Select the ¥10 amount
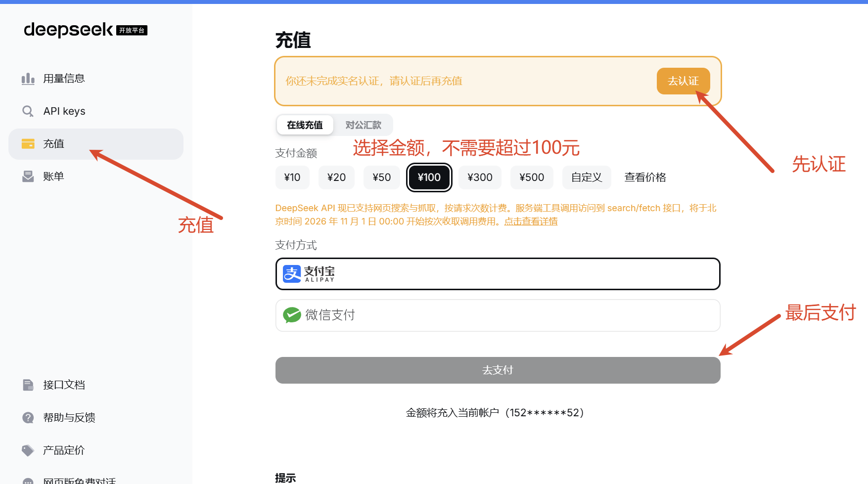The width and height of the screenshot is (868, 484). tap(292, 177)
